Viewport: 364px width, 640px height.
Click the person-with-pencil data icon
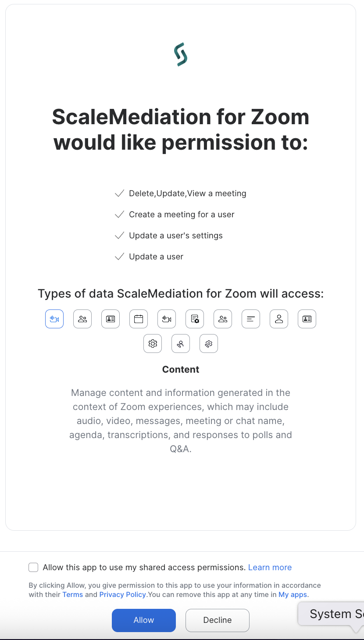pos(181,344)
